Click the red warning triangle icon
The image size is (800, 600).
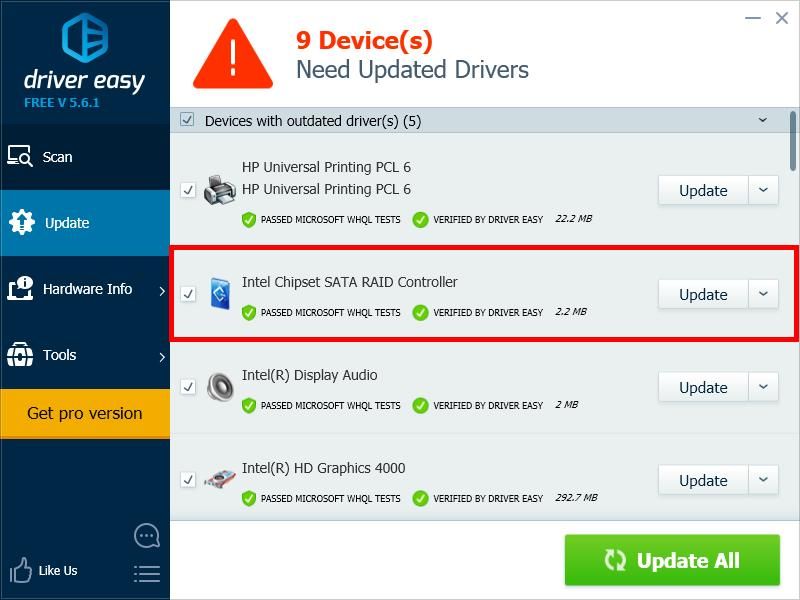[233, 55]
